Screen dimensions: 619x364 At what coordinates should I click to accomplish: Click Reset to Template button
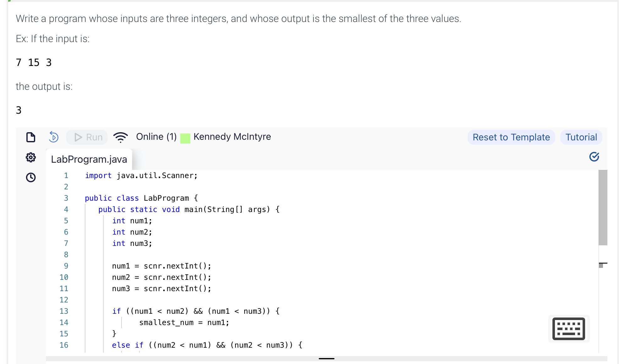point(511,137)
